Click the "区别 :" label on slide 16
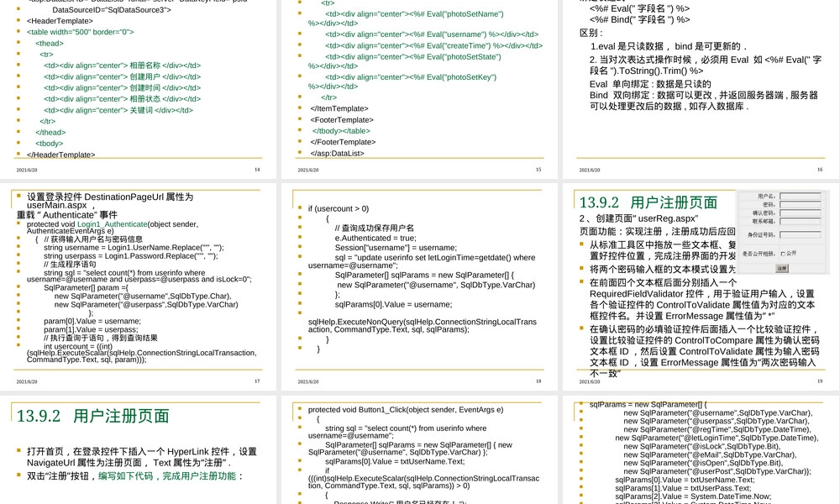 point(591,33)
